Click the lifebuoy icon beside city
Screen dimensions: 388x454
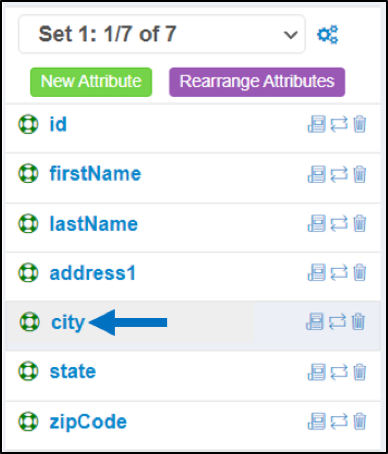point(30,322)
